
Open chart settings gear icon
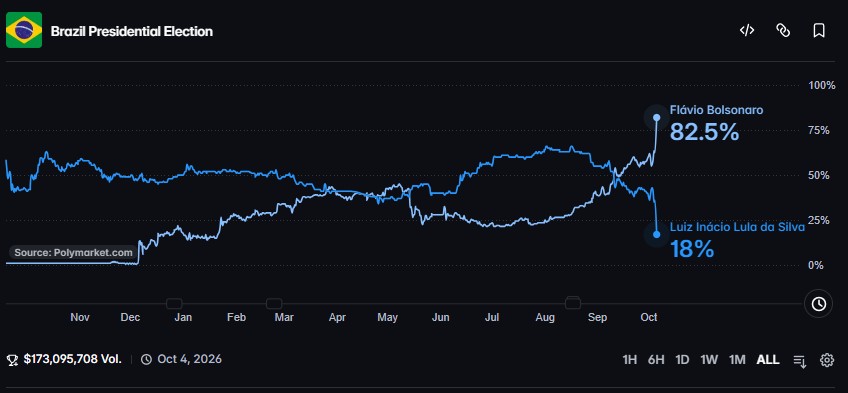pos(827,360)
